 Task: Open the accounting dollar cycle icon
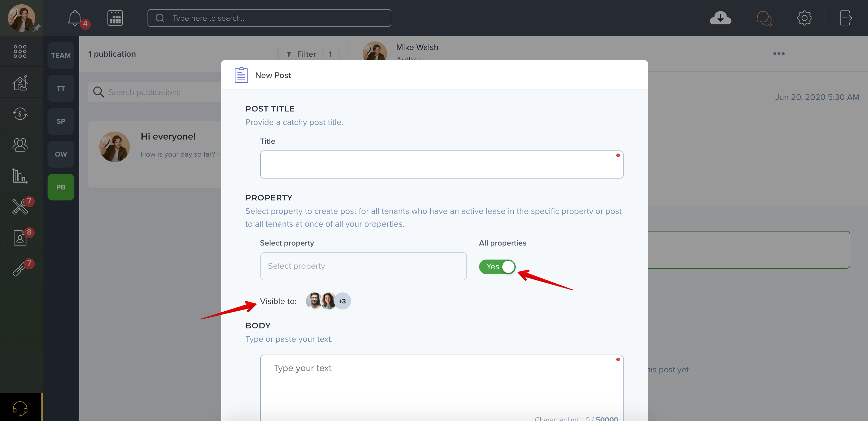[x=20, y=114]
